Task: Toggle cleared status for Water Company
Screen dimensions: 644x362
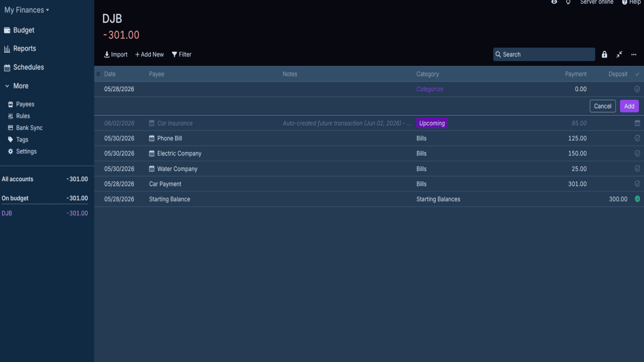Action: pyautogui.click(x=637, y=169)
